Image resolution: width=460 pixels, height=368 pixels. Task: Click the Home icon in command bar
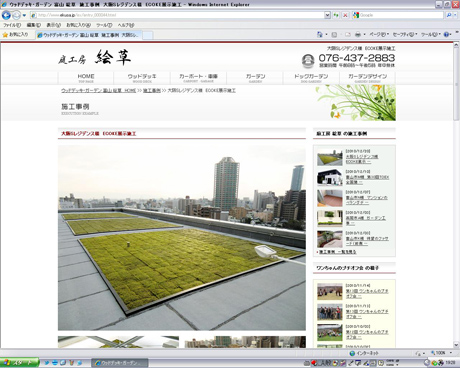[x=320, y=34]
